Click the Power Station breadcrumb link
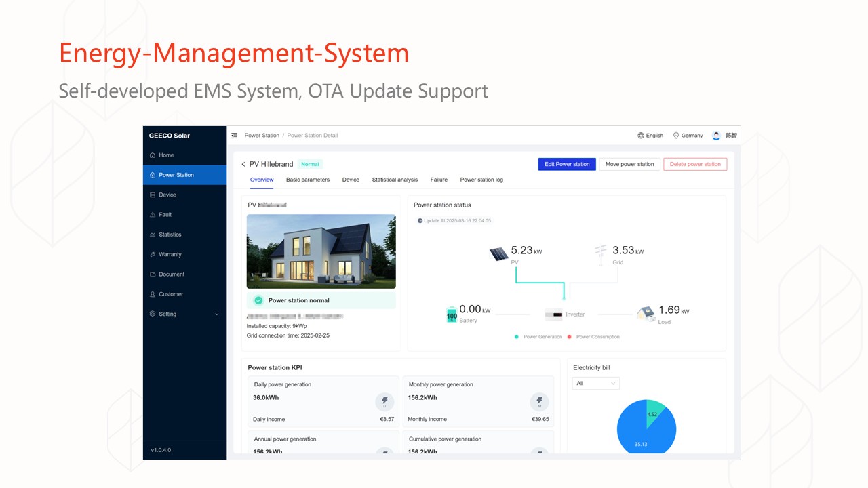This screenshot has width=868, height=488. click(262, 136)
